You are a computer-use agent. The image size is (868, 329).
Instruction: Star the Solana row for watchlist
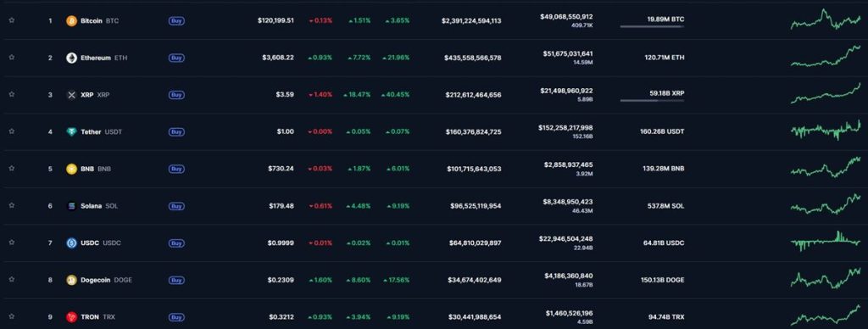[x=12, y=205]
